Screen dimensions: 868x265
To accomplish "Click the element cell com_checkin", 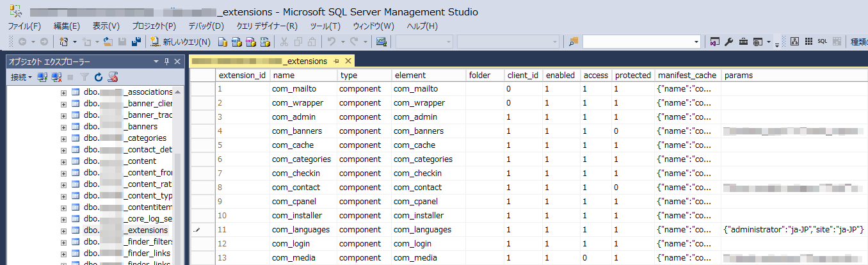I will coord(428,173).
